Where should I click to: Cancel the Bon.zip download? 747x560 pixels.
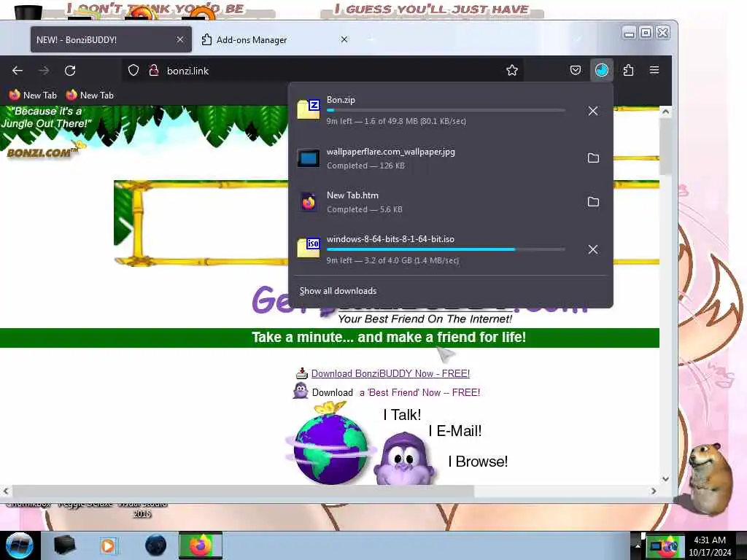(592, 111)
